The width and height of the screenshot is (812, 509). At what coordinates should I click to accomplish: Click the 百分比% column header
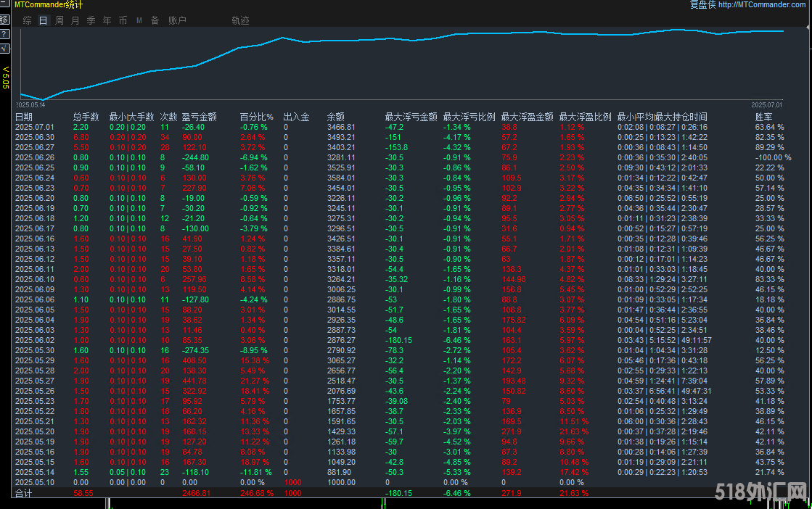[256, 117]
